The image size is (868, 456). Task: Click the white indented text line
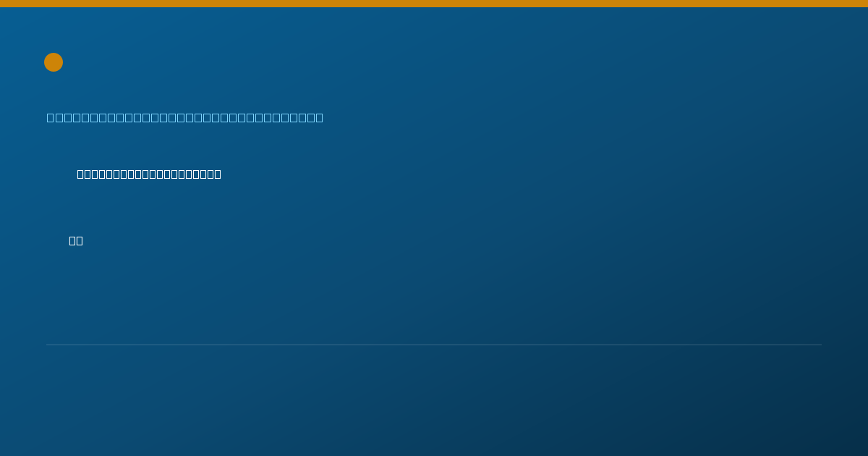149,174
